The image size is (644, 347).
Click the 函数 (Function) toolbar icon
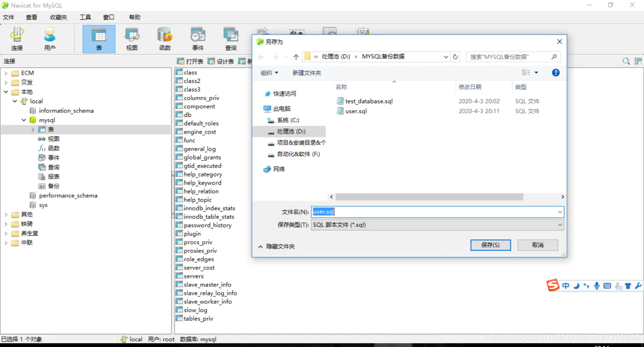(165, 39)
